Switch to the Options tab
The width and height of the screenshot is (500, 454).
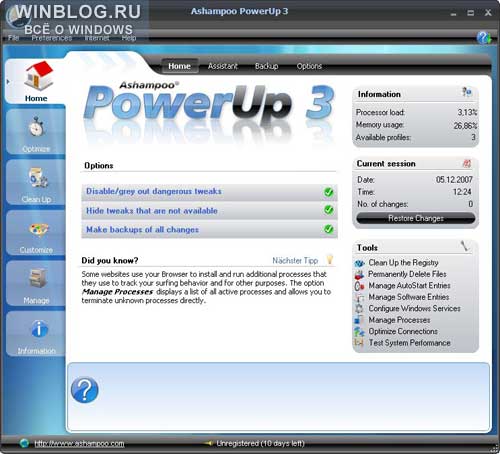tap(309, 66)
